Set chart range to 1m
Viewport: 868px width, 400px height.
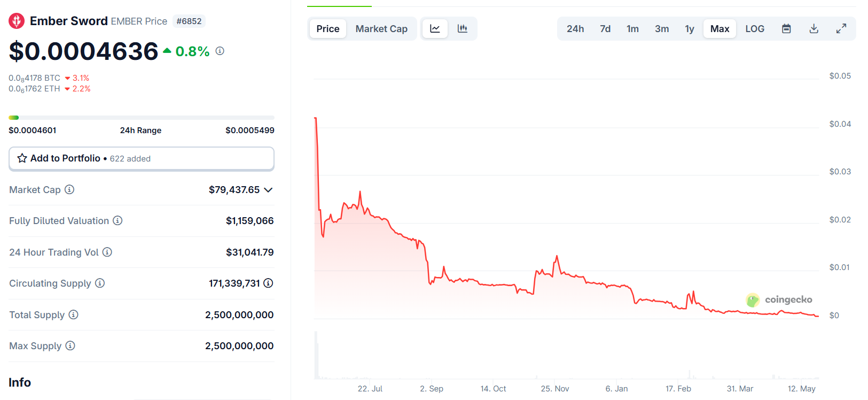click(632, 29)
